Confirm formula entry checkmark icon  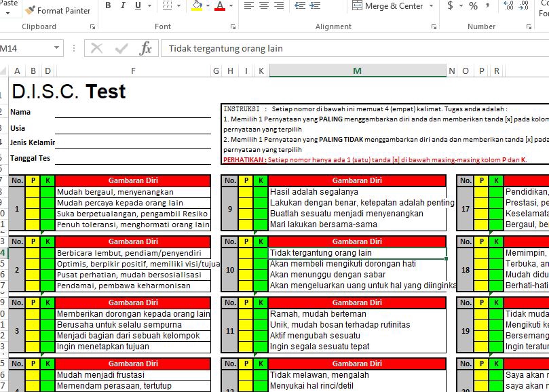click(121, 48)
